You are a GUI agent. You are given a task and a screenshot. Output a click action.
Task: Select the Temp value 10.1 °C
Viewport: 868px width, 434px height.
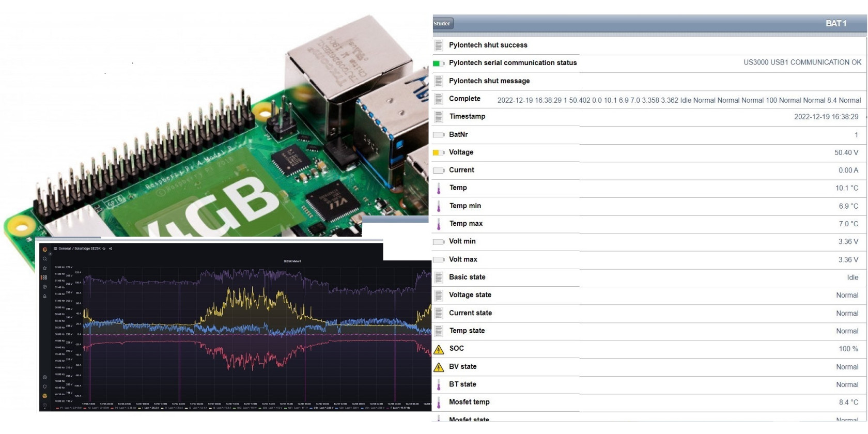[847, 188]
